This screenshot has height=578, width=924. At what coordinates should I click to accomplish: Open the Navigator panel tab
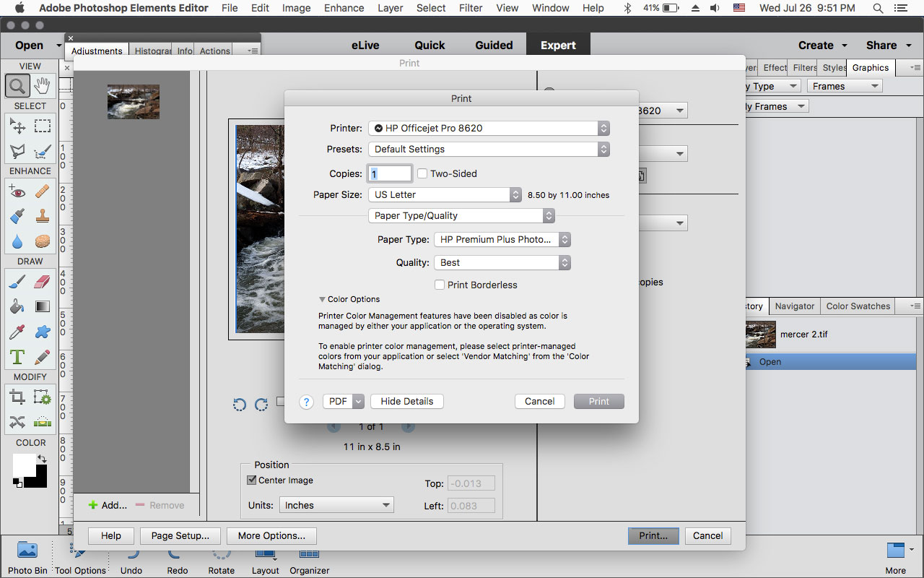[795, 306]
